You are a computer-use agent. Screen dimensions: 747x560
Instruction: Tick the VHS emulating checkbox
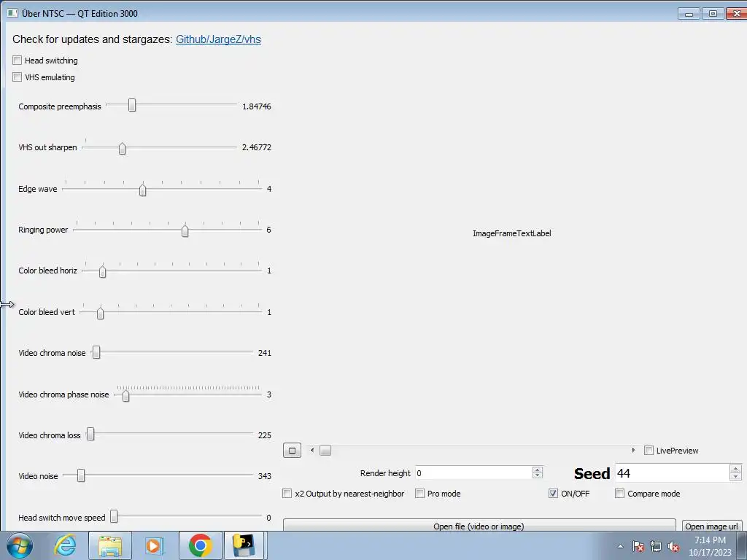[x=18, y=77]
